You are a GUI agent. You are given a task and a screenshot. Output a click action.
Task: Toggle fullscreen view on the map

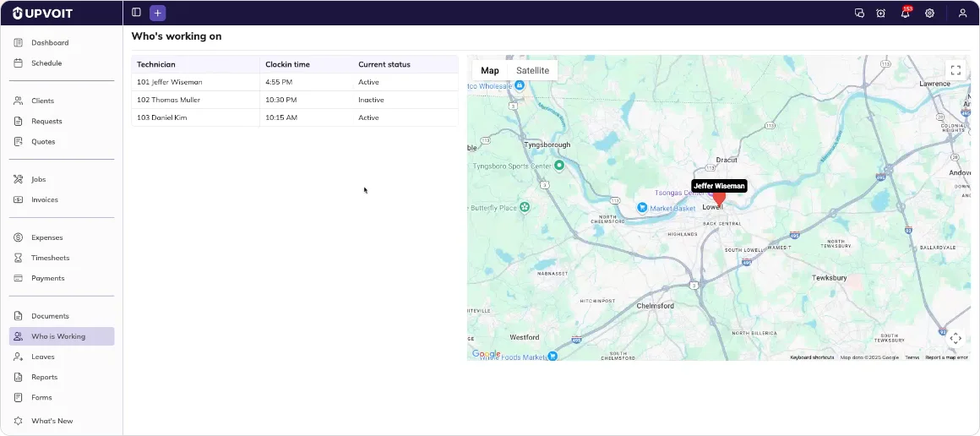click(x=955, y=70)
